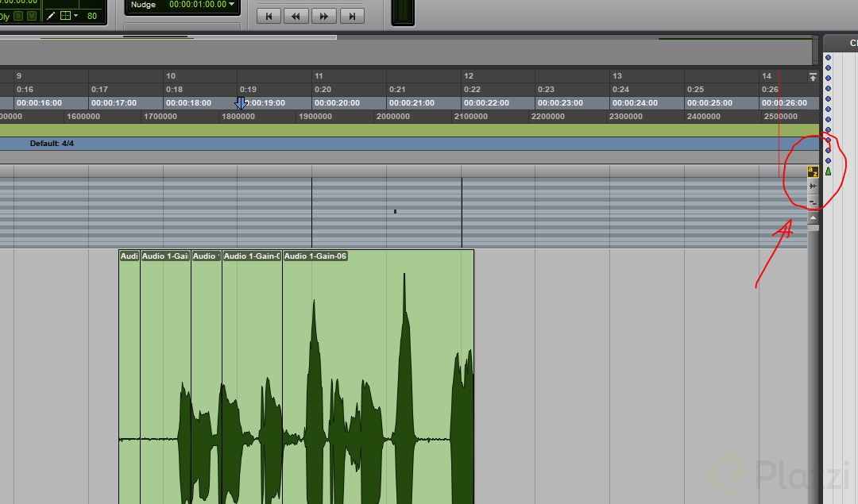Click timecode 00:00:22:00 in the ruler
The width and height of the screenshot is (858, 504).
point(485,102)
